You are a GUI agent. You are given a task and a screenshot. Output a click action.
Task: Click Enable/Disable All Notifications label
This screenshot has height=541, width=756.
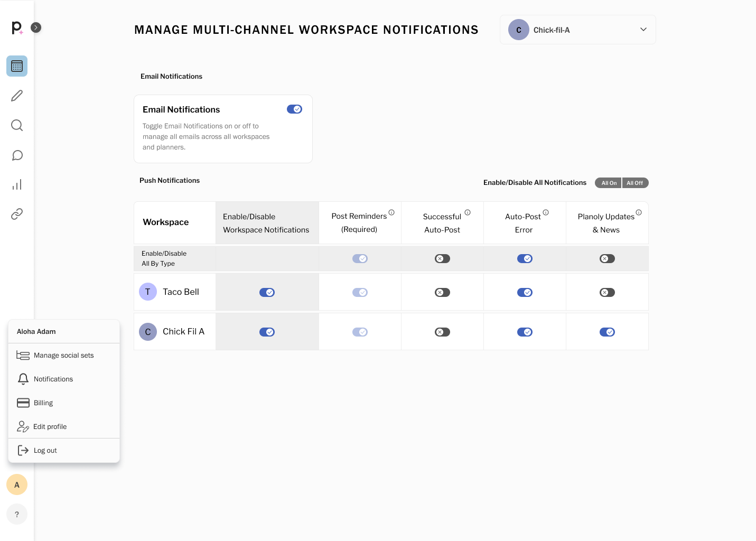[x=535, y=182]
